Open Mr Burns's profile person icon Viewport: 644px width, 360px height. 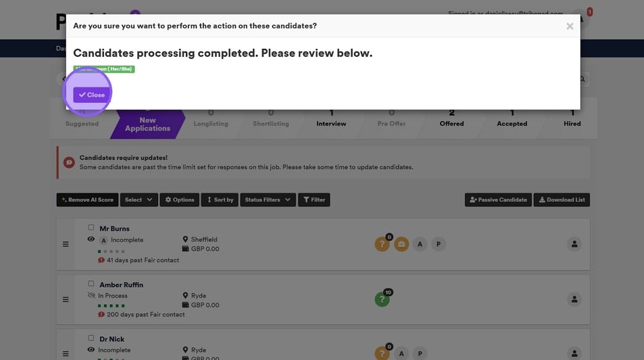[574, 244]
